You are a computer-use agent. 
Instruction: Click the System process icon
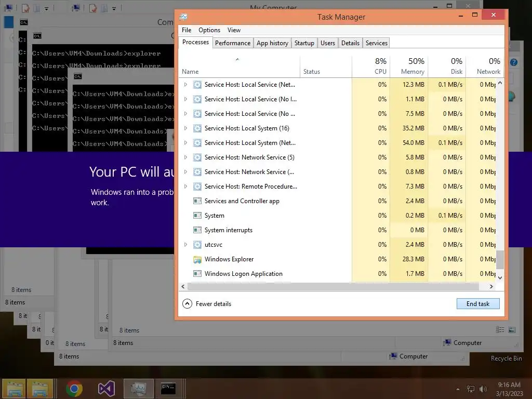197,216
